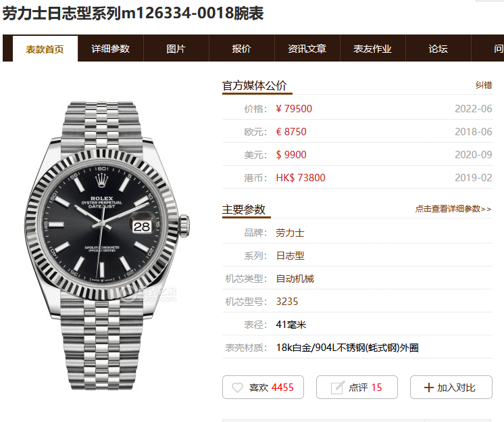Click the 点评 15 reviews button

pyautogui.click(x=357, y=388)
